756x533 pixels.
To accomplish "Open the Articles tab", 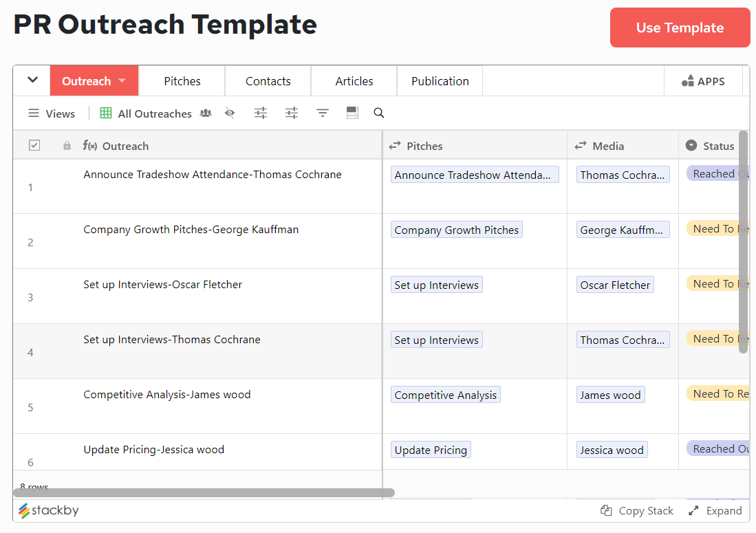I will pyautogui.click(x=354, y=80).
